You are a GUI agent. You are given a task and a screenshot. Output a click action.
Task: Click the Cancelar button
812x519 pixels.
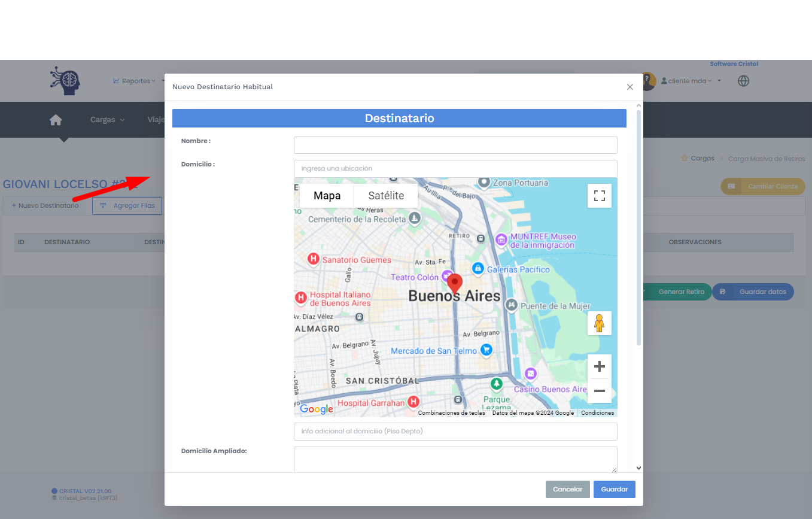568,489
